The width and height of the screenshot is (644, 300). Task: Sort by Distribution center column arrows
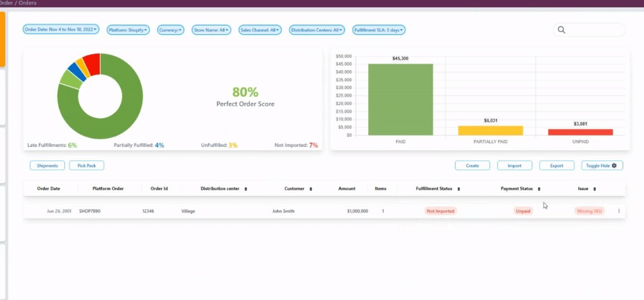(x=246, y=189)
